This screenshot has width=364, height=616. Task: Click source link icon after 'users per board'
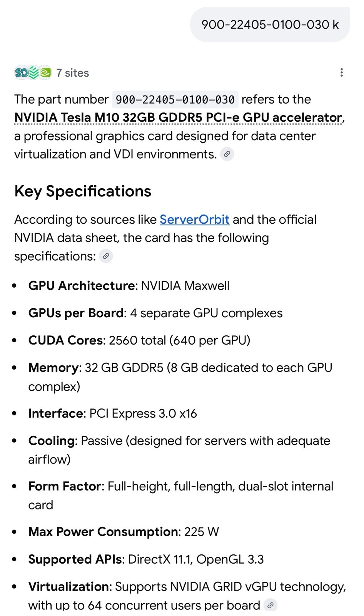coord(270,605)
